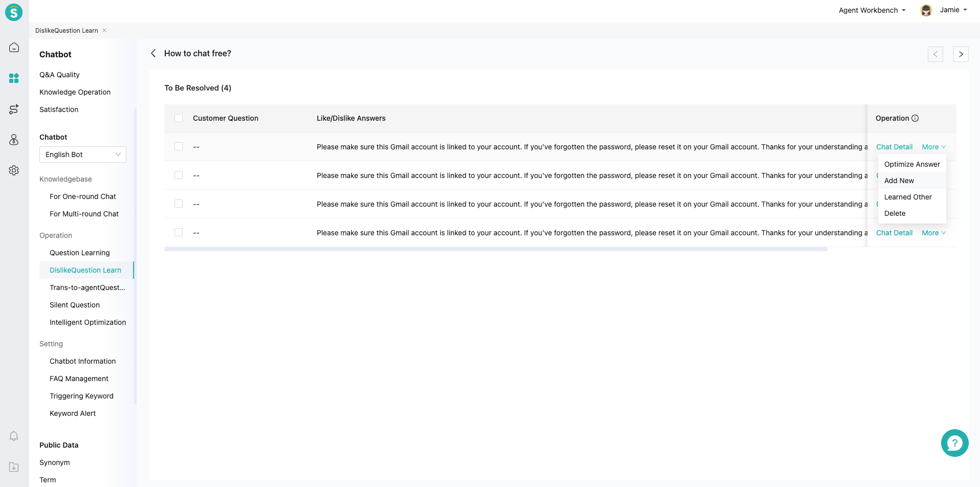980x487 pixels.
Task: Open Intelligent Optimization
Action: [88, 322]
